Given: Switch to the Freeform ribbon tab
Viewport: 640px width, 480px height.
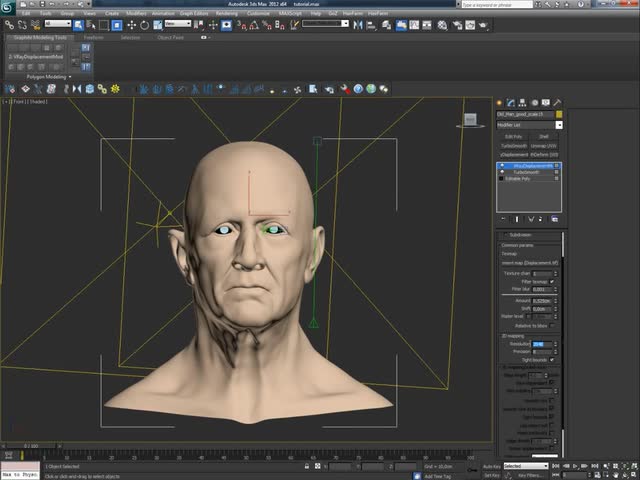Looking at the screenshot, I should [93, 36].
